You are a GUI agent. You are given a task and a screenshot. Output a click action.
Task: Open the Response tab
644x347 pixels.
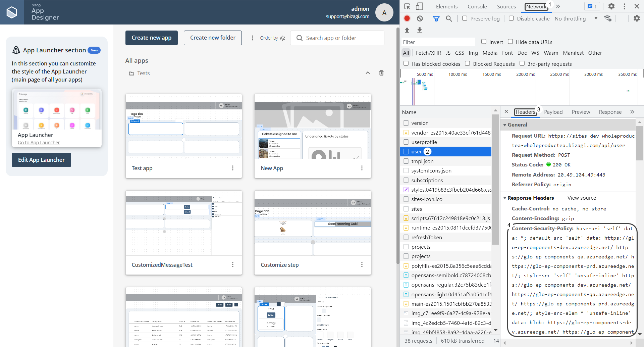pyautogui.click(x=610, y=112)
